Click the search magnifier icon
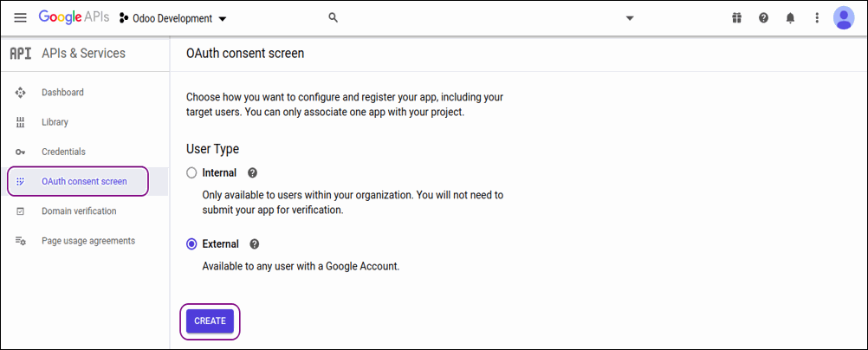Image resolution: width=868 pixels, height=350 pixels. (333, 17)
